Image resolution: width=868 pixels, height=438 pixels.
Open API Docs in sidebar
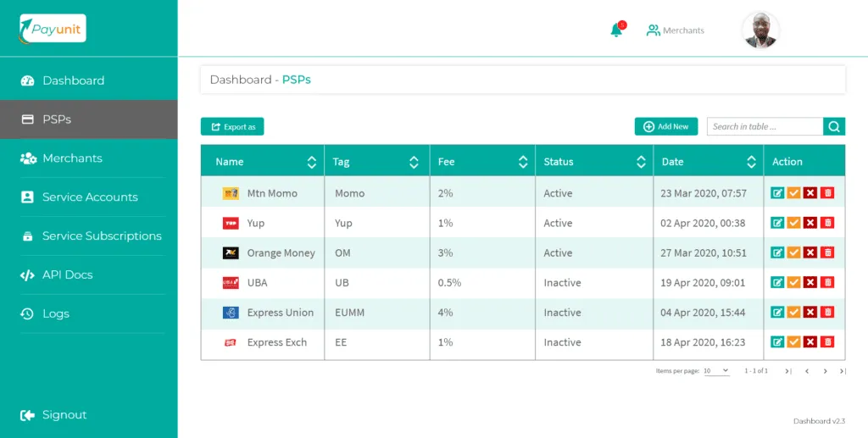[88, 274]
